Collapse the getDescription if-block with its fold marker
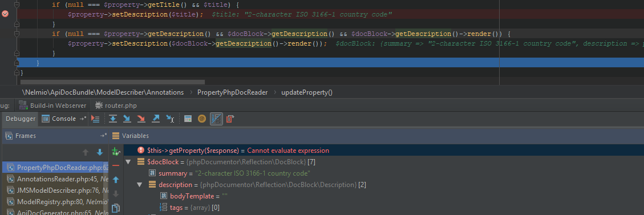Screen dimensions: 644x215 17,34
